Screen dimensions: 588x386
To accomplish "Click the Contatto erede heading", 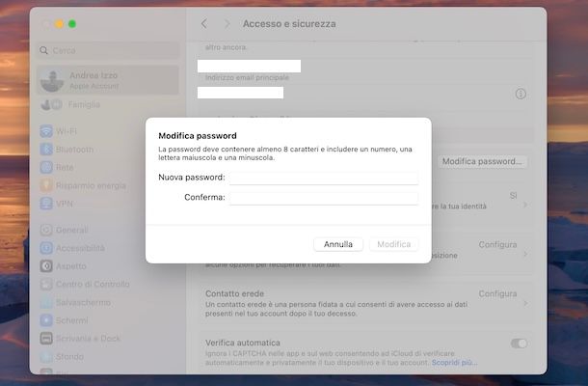I will click(235, 293).
